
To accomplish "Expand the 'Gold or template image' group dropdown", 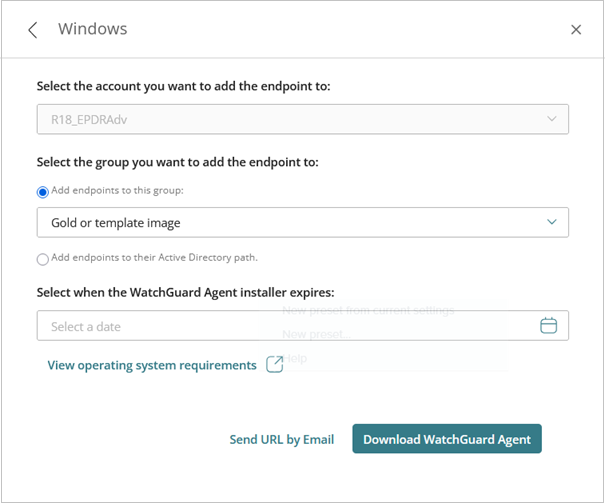I will (x=302, y=222).
